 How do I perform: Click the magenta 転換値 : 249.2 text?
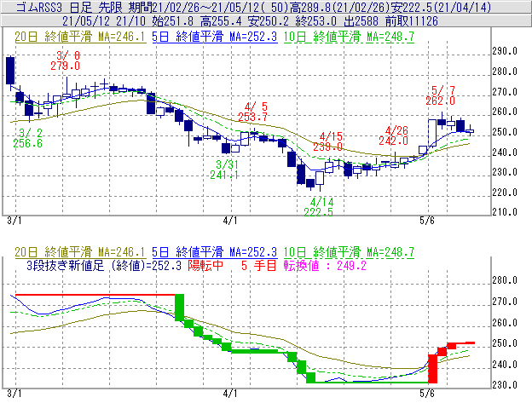click(x=325, y=265)
